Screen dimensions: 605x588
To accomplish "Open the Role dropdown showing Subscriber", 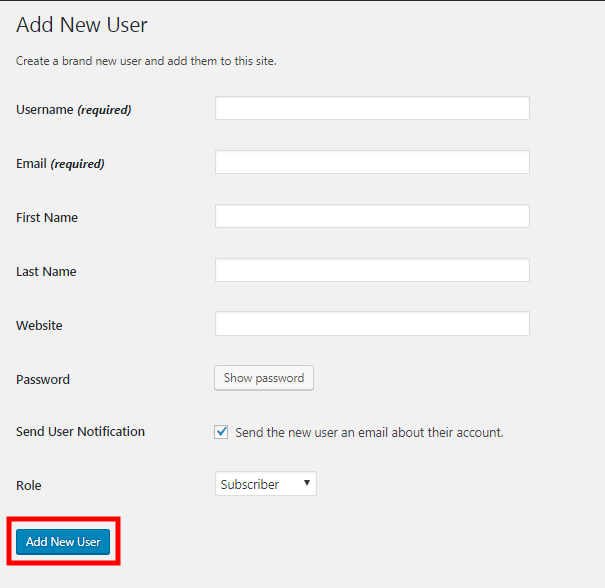I will [265, 484].
